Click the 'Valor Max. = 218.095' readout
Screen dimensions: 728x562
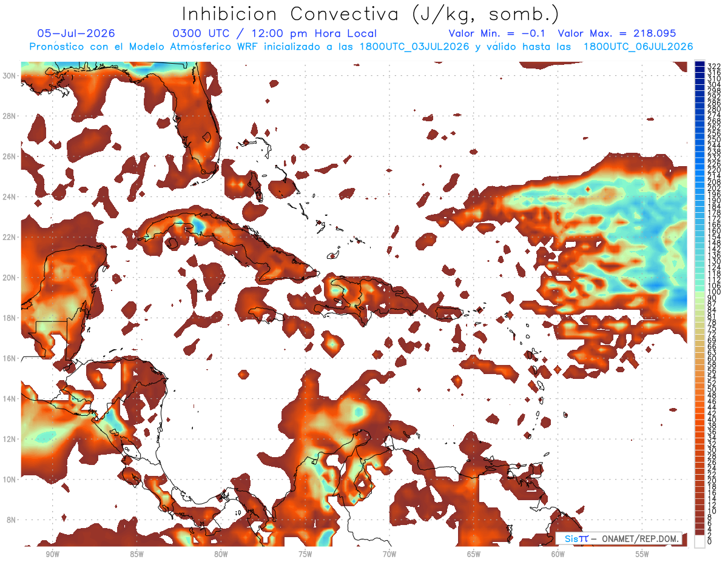616,33
